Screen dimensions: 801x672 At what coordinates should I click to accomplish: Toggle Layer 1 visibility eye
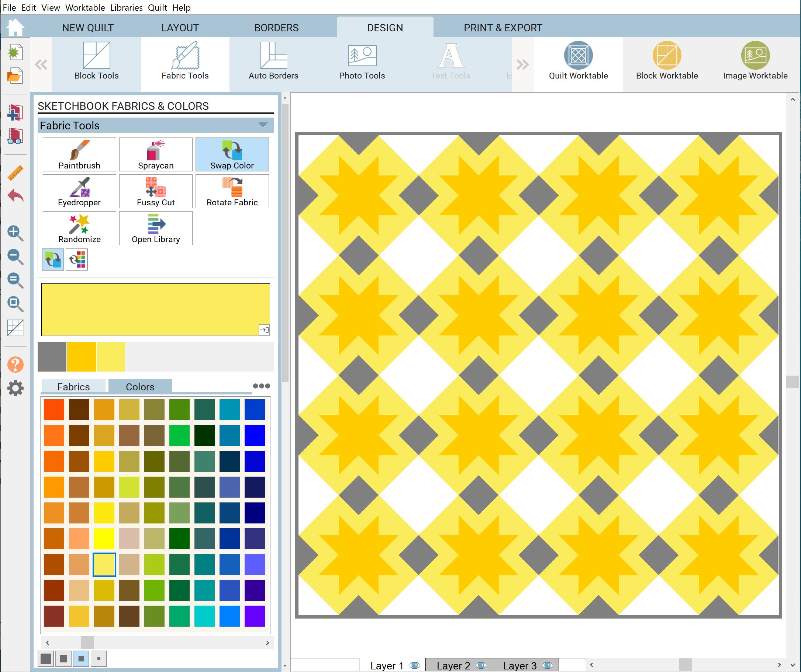coord(415,665)
